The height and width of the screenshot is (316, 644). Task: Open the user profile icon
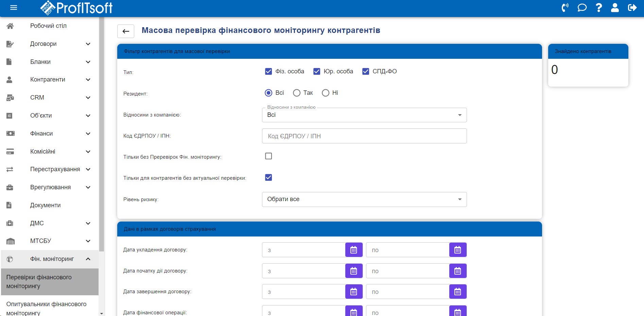click(x=615, y=7)
